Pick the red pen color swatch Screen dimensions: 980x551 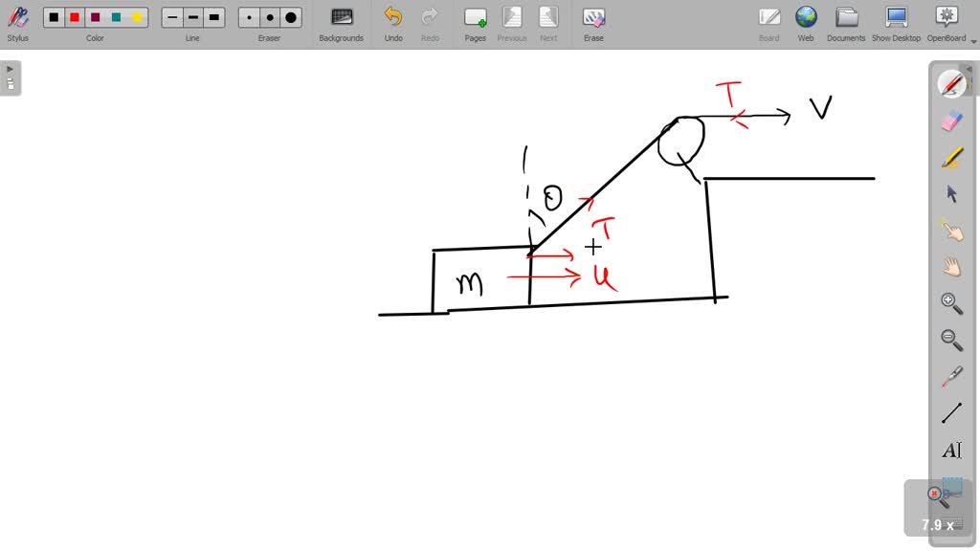(75, 17)
